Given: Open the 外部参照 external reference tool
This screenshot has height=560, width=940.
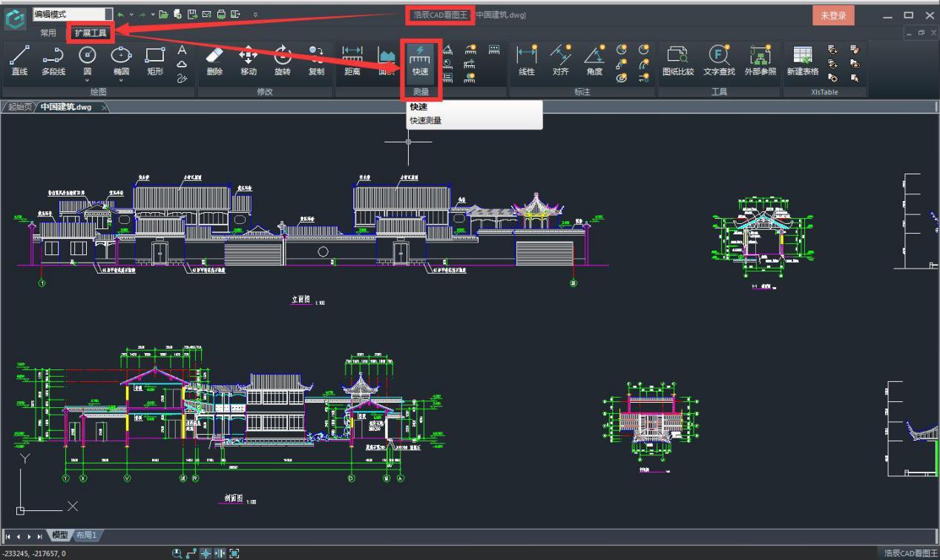Looking at the screenshot, I should click(760, 61).
